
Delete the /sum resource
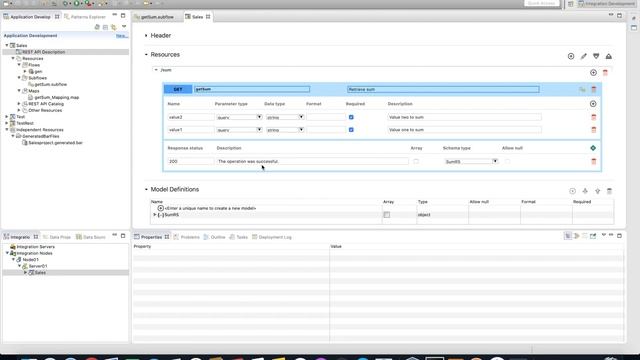(x=605, y=73)
